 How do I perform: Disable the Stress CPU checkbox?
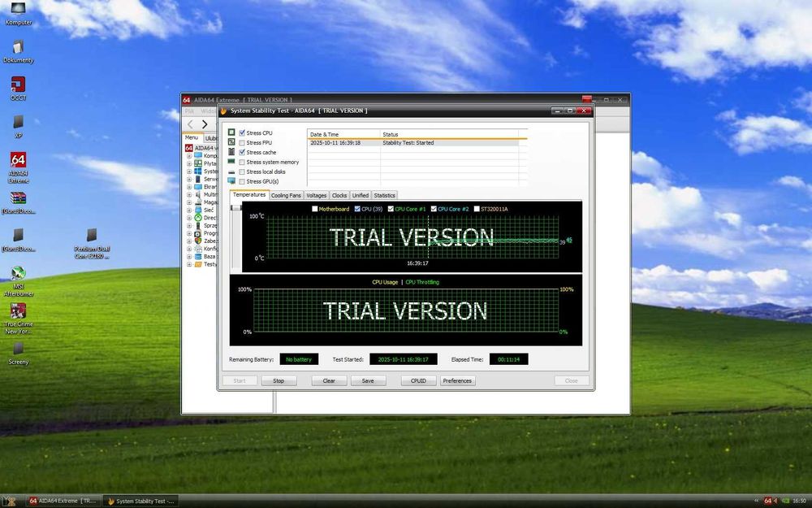[x=242, y=132]
